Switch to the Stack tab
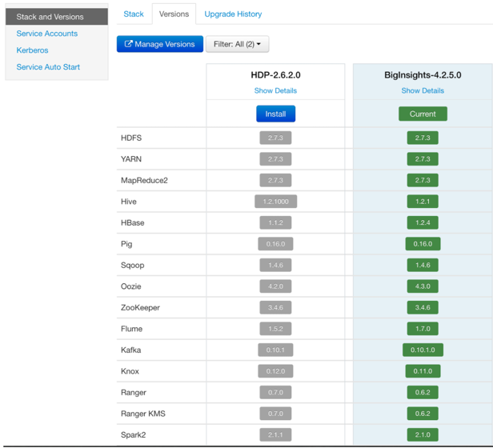The width and height of the screenshot is (493, 448). pyautogui.click(x=134, y=14)
